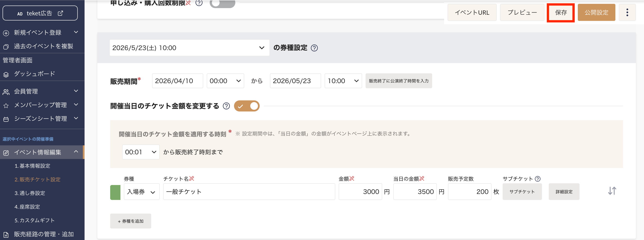
Task: Click the ダッシュボード layers icon
Action: click(6, 74)
